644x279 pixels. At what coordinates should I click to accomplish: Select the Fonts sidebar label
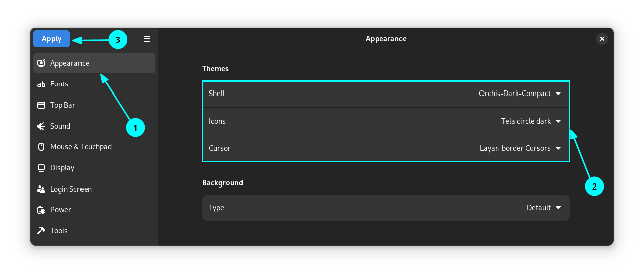pos(59,84)
